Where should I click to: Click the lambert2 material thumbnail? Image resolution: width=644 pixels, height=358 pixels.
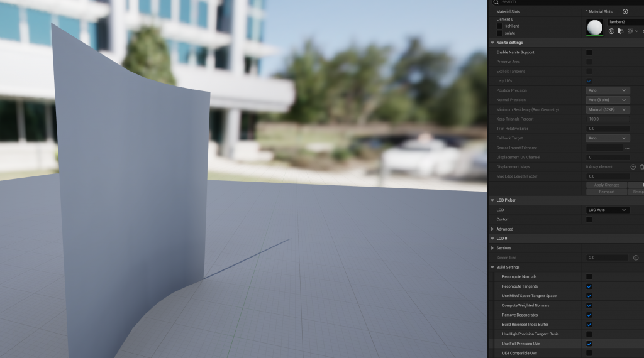tap(594, 28)
